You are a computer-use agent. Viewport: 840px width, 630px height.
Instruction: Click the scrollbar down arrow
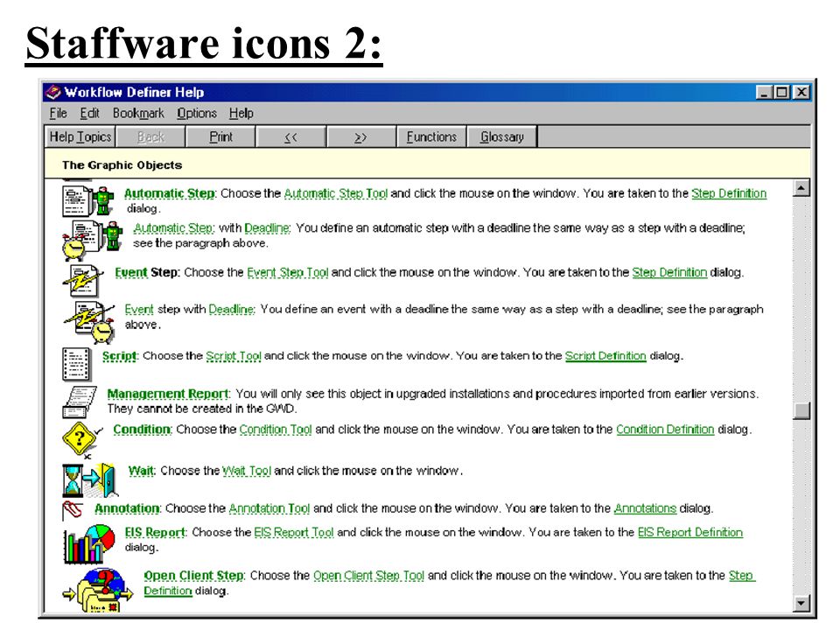(801, 603)
